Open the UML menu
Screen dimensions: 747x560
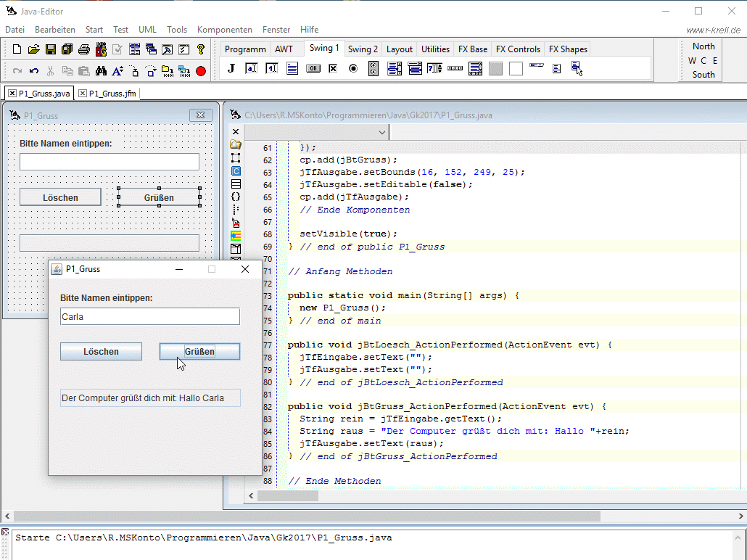click(147, 30)
